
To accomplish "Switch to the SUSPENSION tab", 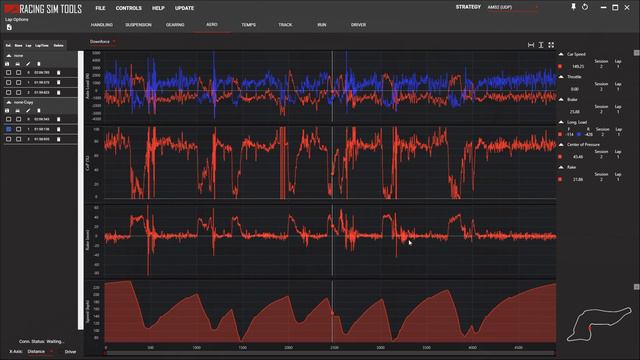I will 138,25.
